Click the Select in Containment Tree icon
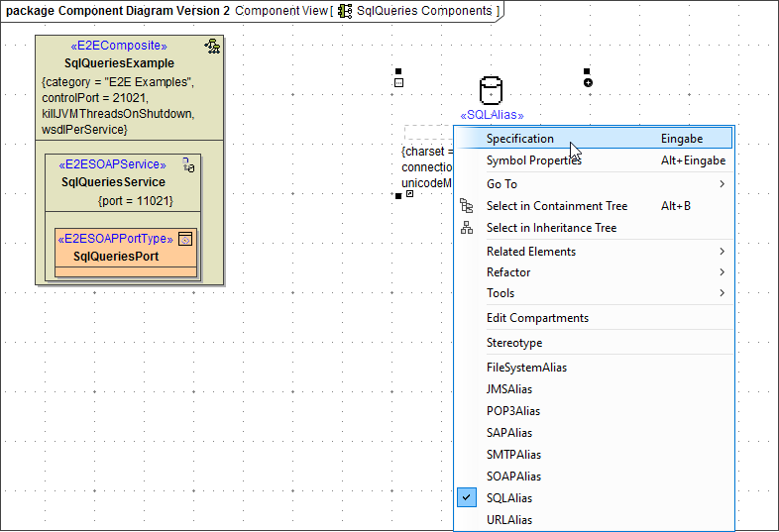 pos(467,206)
